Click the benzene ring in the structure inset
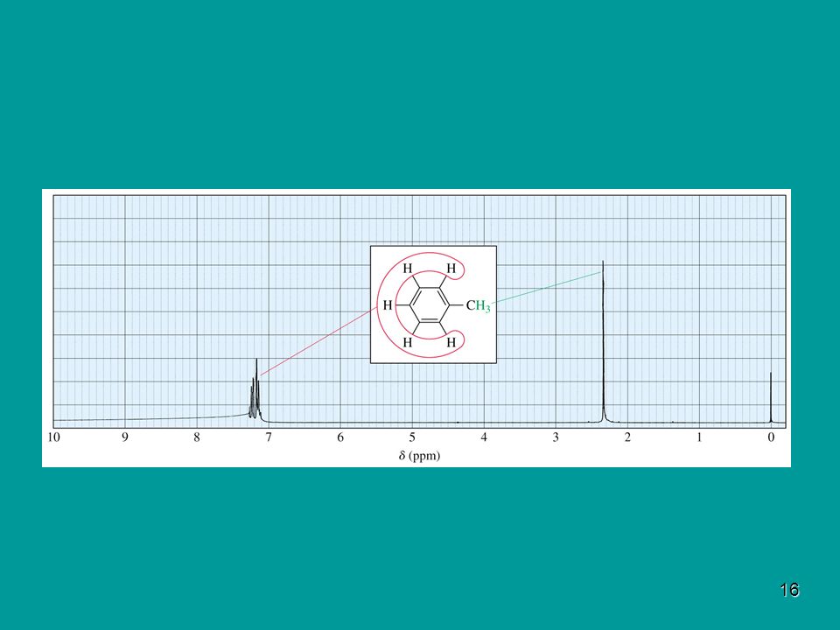The image size is (840, 630). (x=430, y=304)
